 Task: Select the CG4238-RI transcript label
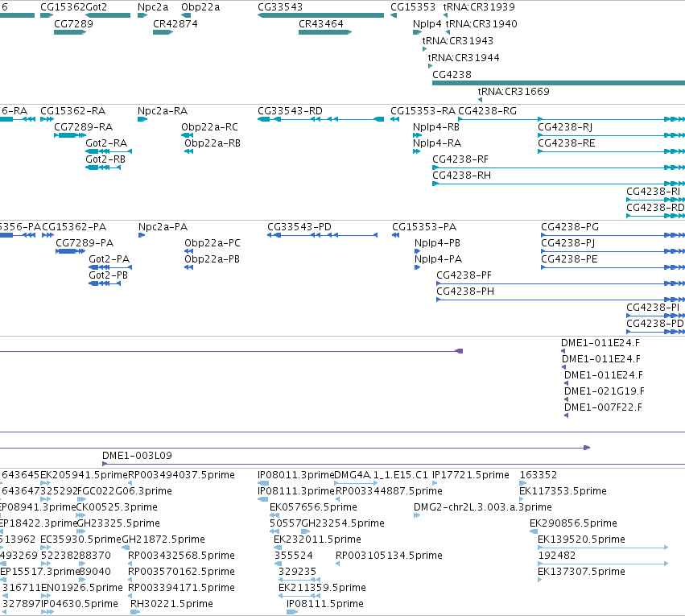click(x=653, y=192)
